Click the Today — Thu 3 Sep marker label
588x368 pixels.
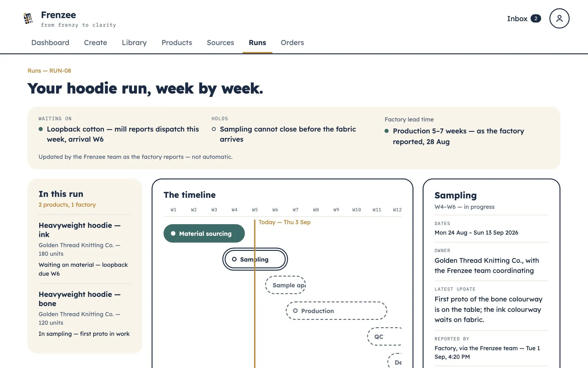(285, 222)
